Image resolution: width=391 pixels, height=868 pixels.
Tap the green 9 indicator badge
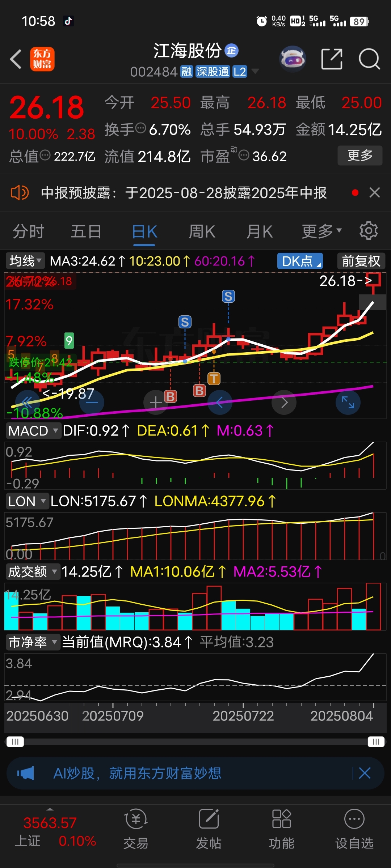tap(69, 340)
